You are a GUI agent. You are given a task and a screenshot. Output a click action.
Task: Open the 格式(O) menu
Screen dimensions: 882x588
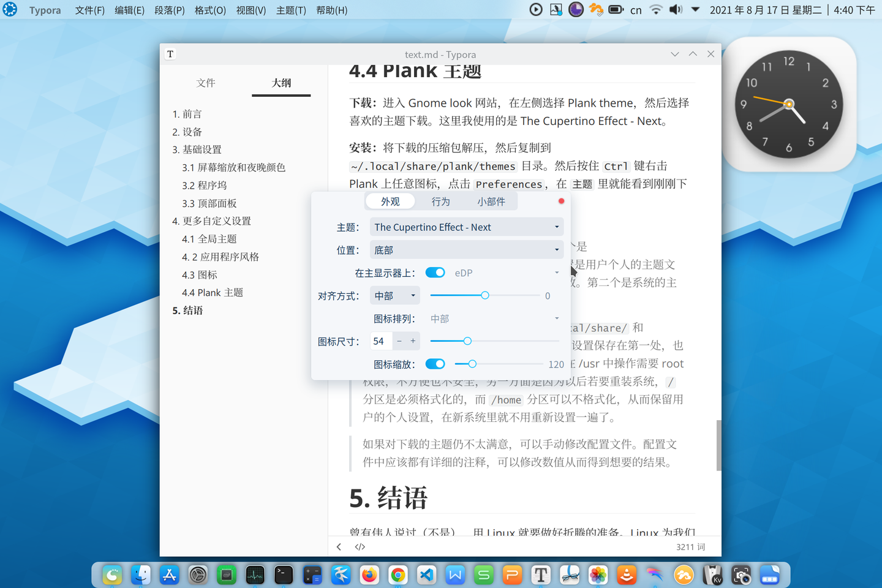pos(210,10)
